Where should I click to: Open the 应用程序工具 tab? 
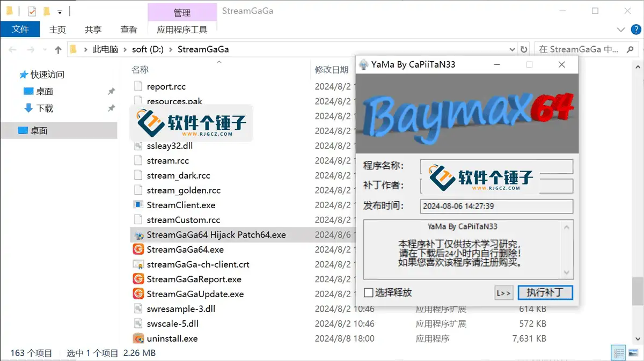pyautogui.click(x=182, y=30)
